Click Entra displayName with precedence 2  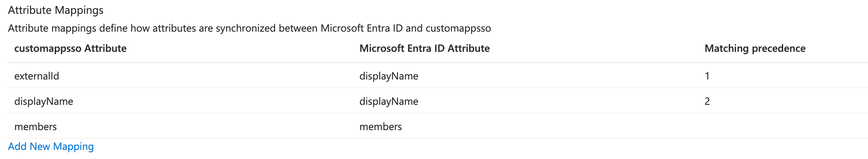tap(389, 101)
